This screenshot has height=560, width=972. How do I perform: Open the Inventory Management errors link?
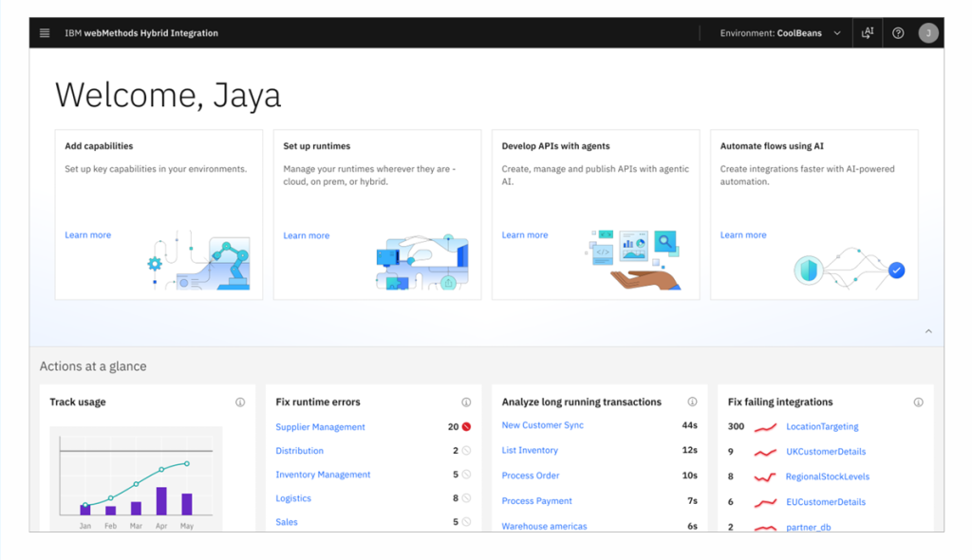click(x=323, y=475)
